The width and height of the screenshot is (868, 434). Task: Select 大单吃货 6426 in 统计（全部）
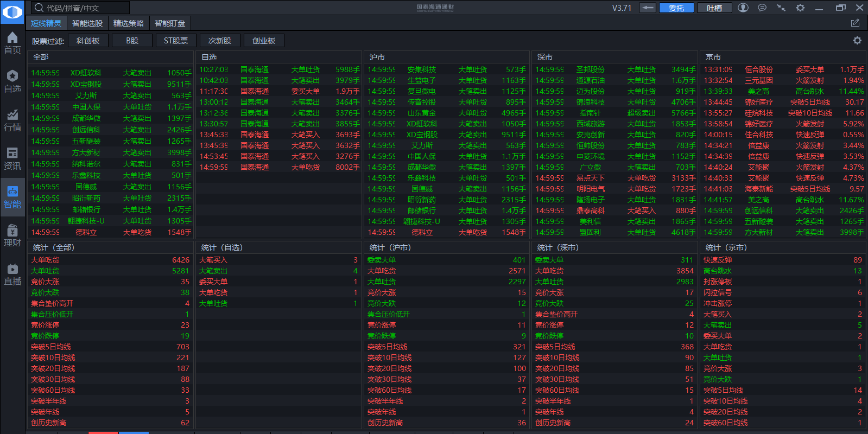coord(111,260)
